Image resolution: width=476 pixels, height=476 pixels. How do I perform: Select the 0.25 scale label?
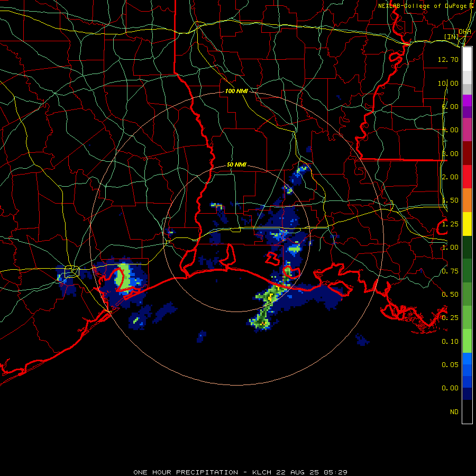[450, 318]
